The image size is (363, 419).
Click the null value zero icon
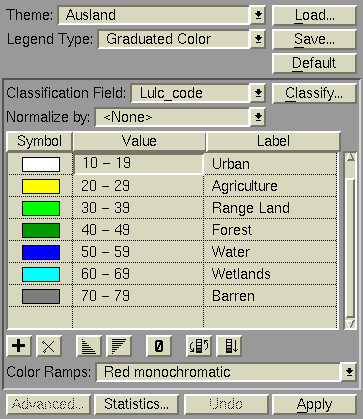pos(159,346)
